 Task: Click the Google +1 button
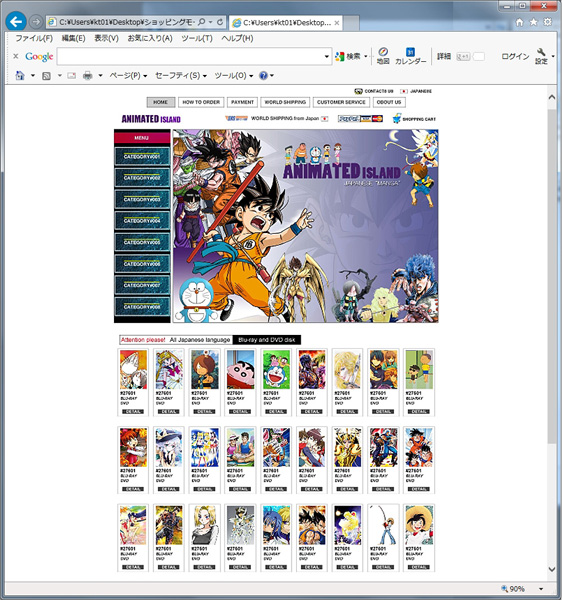(x=463, y=56)
